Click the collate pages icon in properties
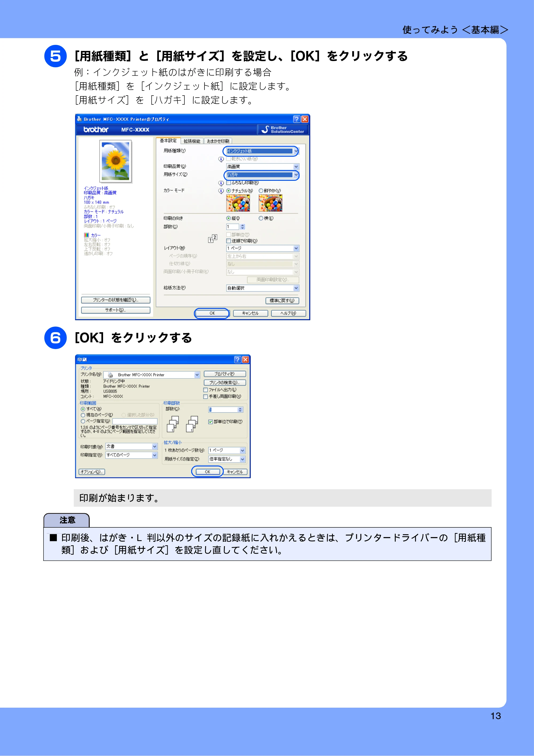The image size is (534, 756). (x=213, y=239)
